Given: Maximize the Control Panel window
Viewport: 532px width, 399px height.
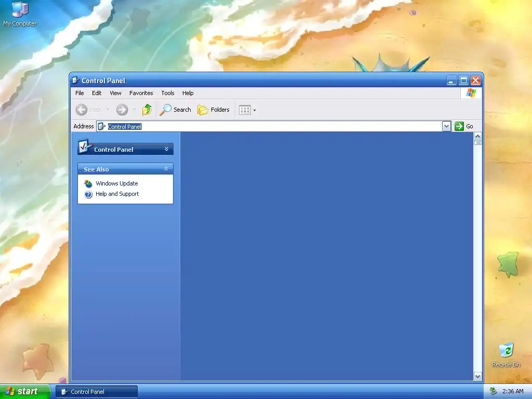Looking at the screenshot, I should [463, 81].
